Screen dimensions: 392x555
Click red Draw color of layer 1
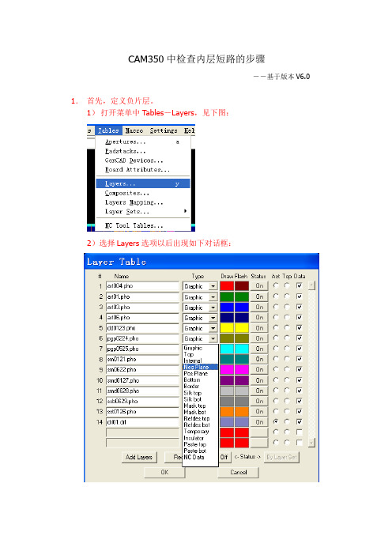pos(227,286)
